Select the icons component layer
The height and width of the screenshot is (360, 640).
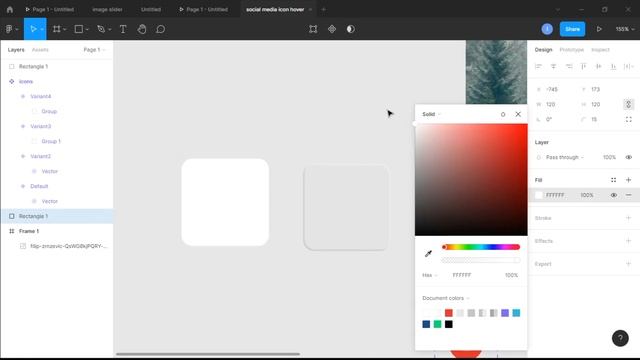[57, 82]
